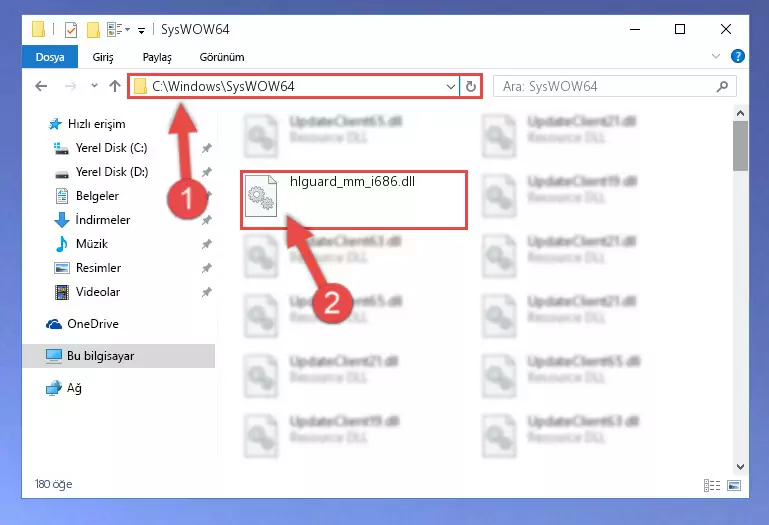Switch to Details view icon in status bar
This screenshot has height=525, width=769.
(x=712, y=485)
